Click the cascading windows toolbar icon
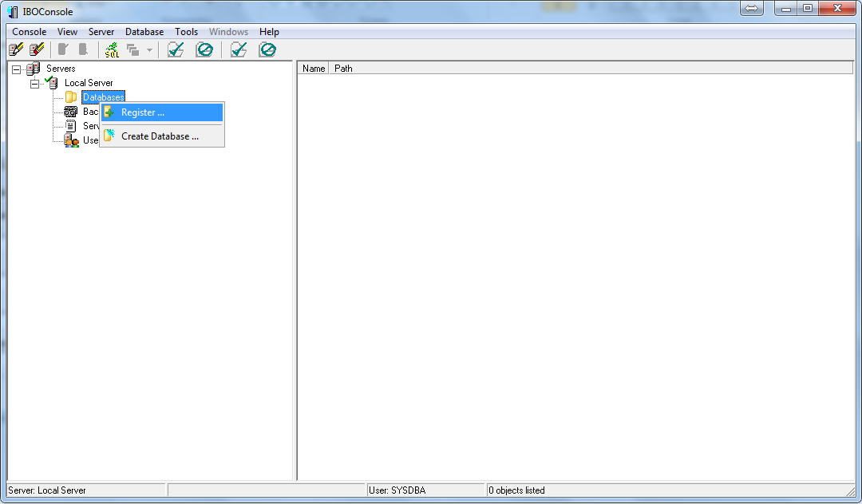 pyautogui.click(x=133, y=50)
